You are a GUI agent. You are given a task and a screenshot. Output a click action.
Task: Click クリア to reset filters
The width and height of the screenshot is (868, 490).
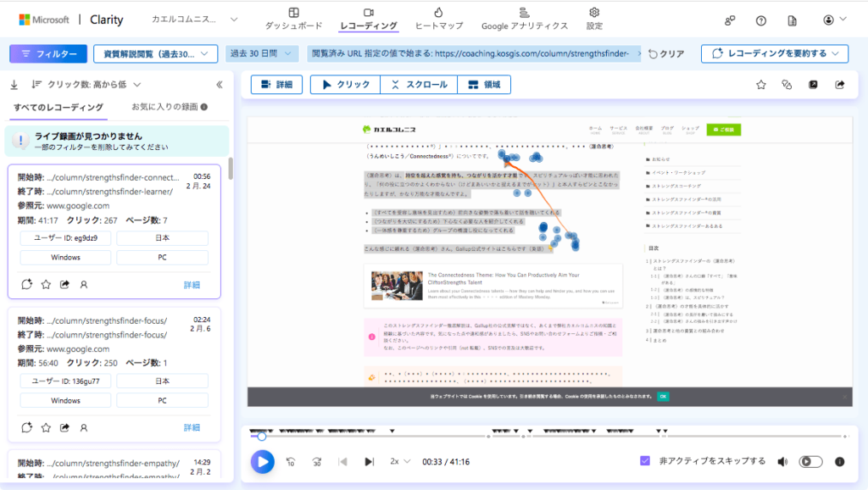click(x=666, y=53)
